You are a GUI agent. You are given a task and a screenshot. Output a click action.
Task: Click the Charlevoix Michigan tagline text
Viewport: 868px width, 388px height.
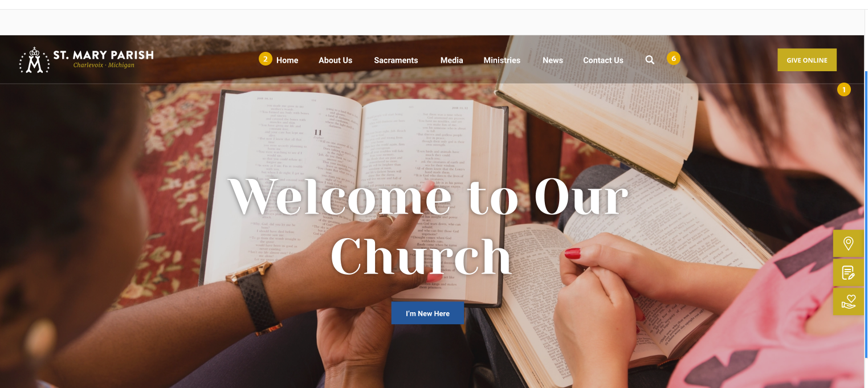(x=104, y=65)
